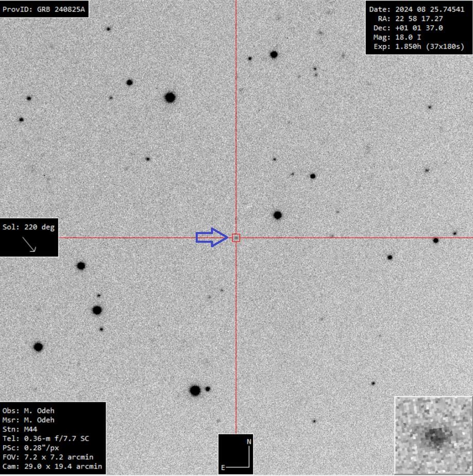This screenshot has width=473, height=476.
Task: Select the Cam: 29.0 x 19.4 arcmin line
Action: click(x=52, y=466)
